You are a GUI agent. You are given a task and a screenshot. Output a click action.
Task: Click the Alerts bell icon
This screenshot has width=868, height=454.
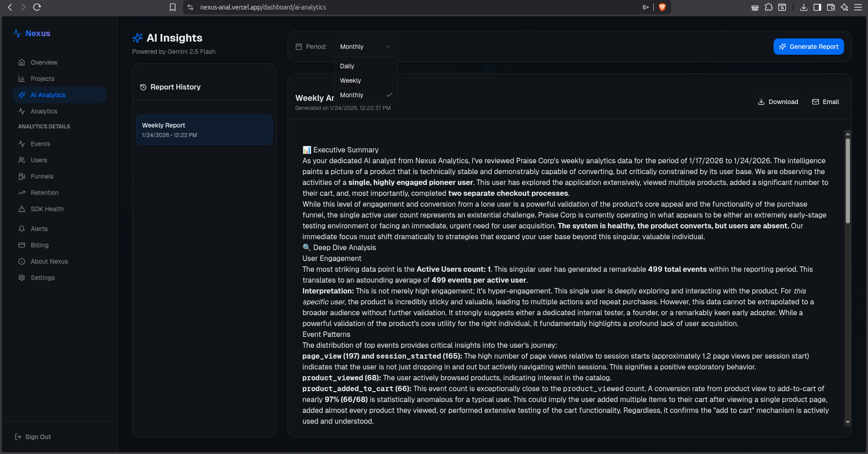pos(22,229)
